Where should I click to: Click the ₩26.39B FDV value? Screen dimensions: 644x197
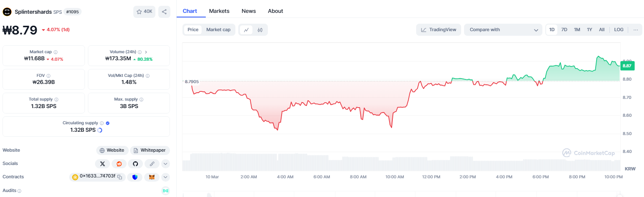[x=44, y=82]
